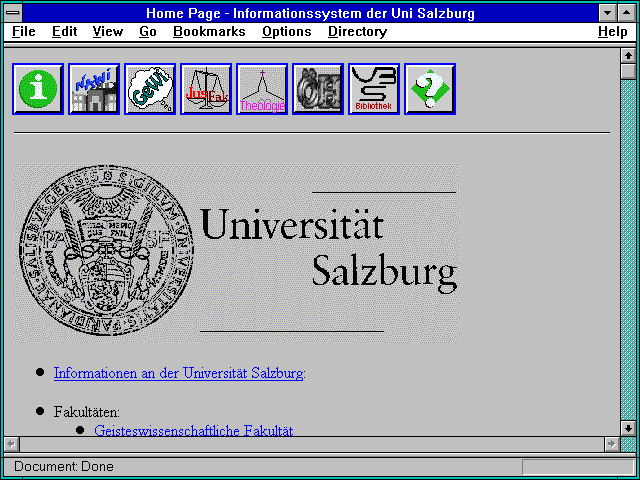Click the Universität Salzburg seal banner image
Screen dimensions: 640x480
tap(237, 253)
